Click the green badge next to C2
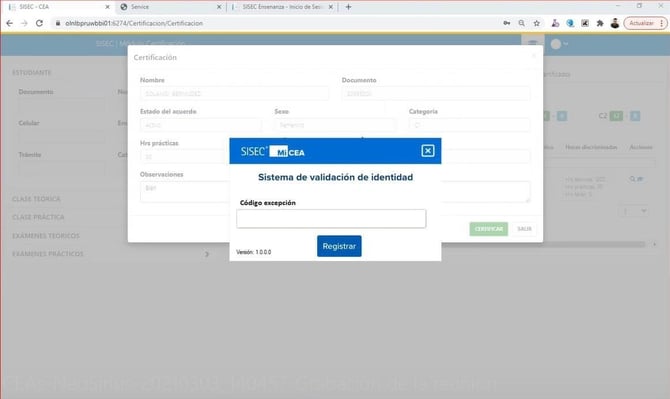Viewport: 670px width, 399px height. pyautogui.click(x=616, y=116)
